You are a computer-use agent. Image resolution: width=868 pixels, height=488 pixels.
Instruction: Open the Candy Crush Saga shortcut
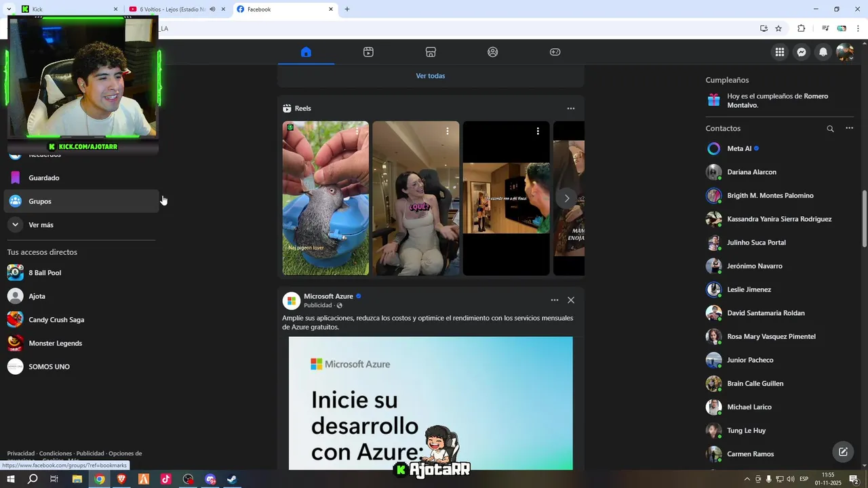pyautogui.click(x=81, y=319)
